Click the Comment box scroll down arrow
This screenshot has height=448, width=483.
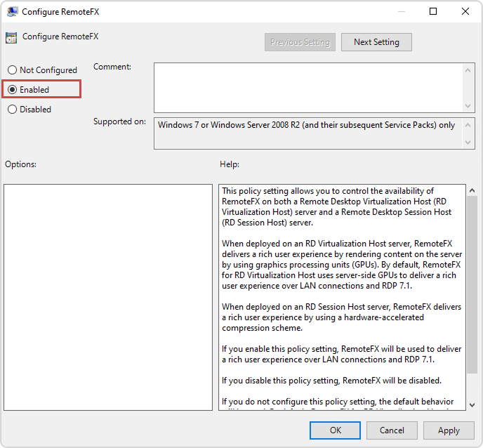[x=468, y=106]
